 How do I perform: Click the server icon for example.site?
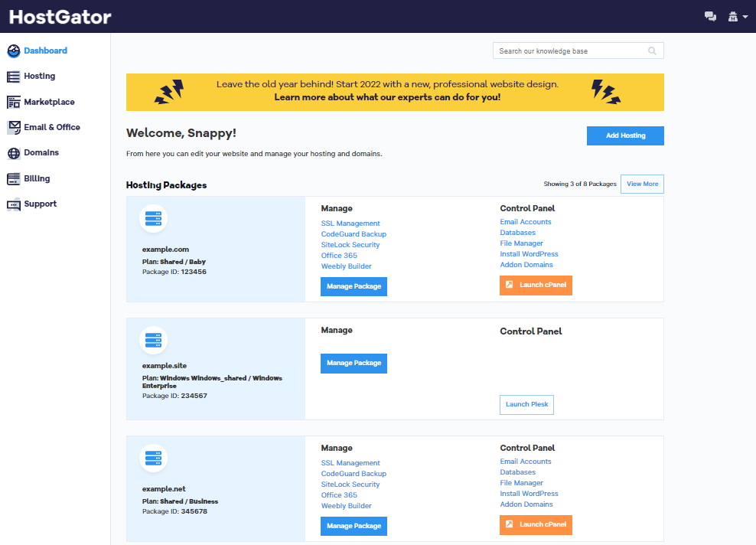tap(153, 340)
